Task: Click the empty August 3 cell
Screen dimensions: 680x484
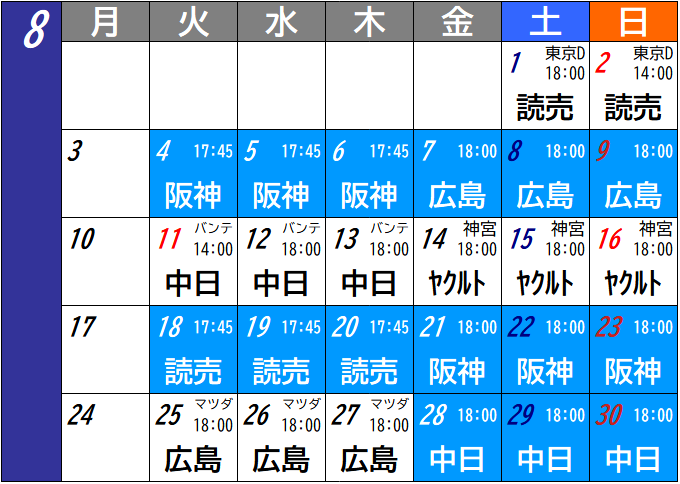Action: tap(105, 174)
